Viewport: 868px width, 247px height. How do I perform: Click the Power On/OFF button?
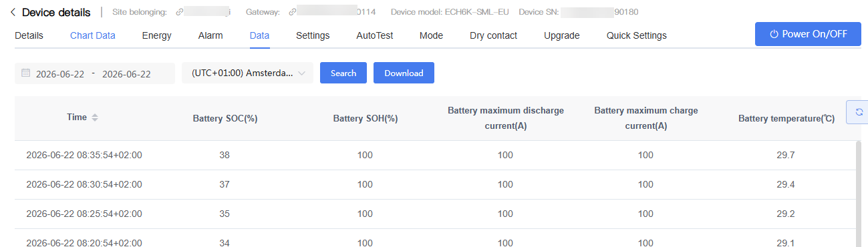[808, 34]
